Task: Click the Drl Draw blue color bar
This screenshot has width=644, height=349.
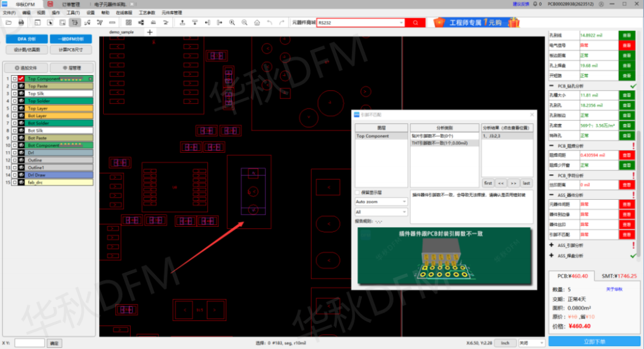Action: pos(59,175)
